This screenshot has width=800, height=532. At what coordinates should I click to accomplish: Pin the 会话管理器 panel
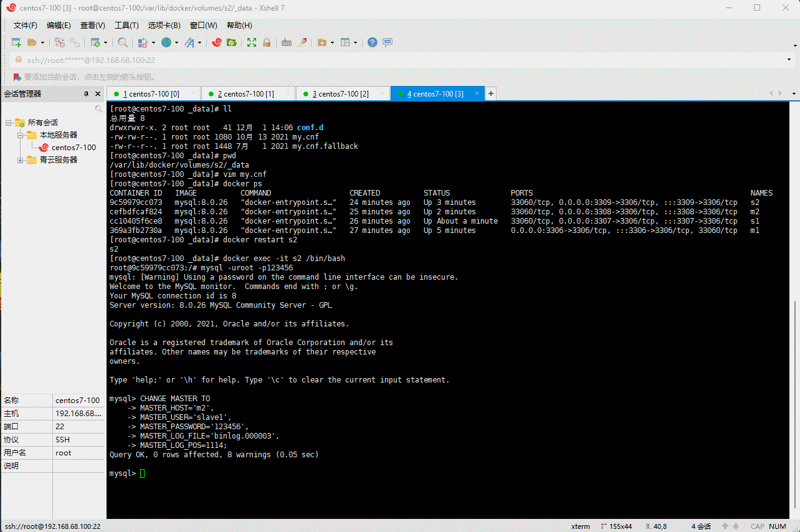(x=87, y=93)
